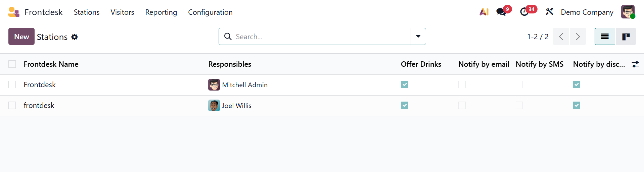The height and width of the screenshot is (172, 644).
Task: Open the Reporting menu
Action: click(161, 12)
